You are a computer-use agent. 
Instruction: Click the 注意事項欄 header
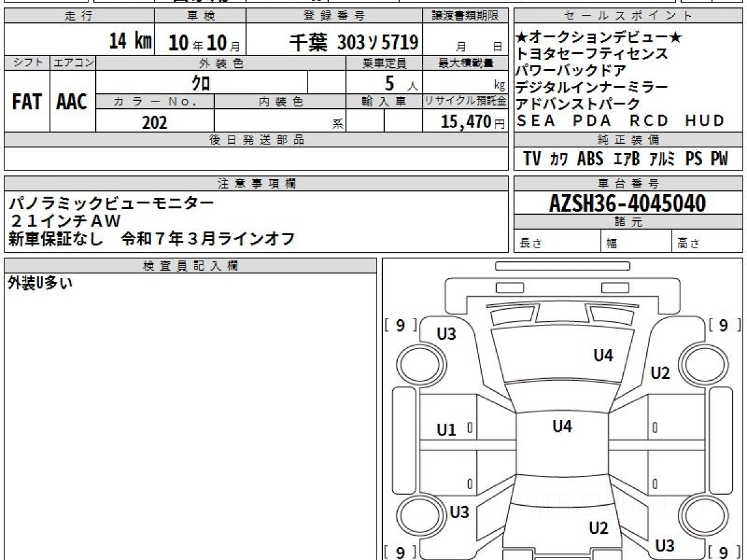256,184
